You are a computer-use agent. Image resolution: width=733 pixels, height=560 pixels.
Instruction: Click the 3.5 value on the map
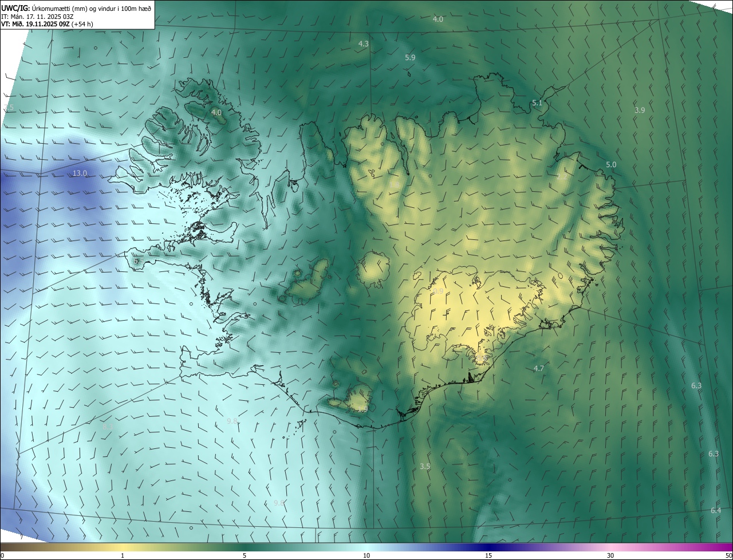(424, 466)
